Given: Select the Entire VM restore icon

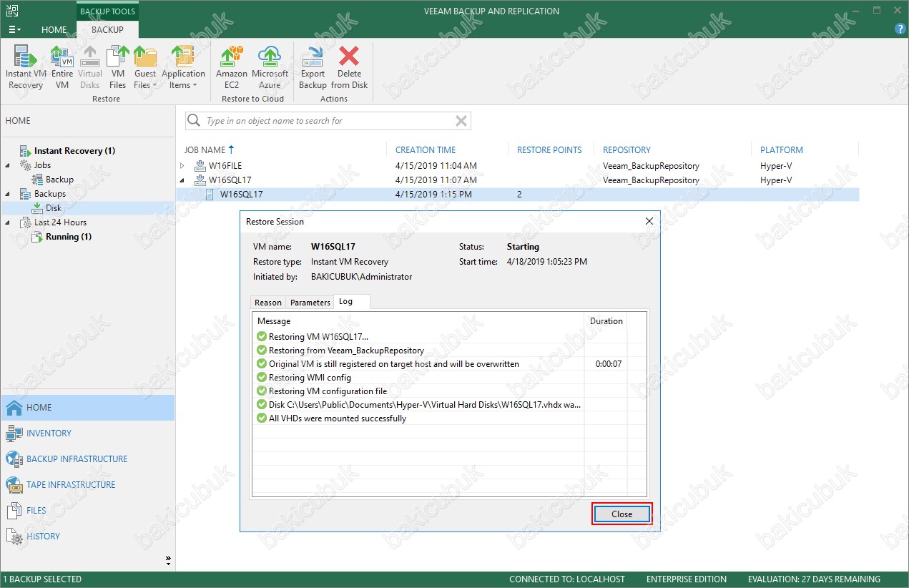Looking at the screenshot, I should (x=62, y=67).
